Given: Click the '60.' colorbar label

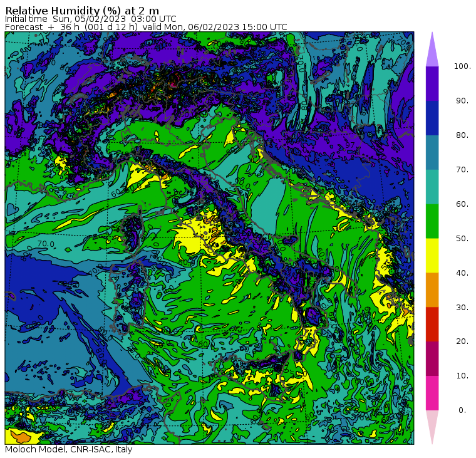Looking at the screenshot, I should click(462, 204).
